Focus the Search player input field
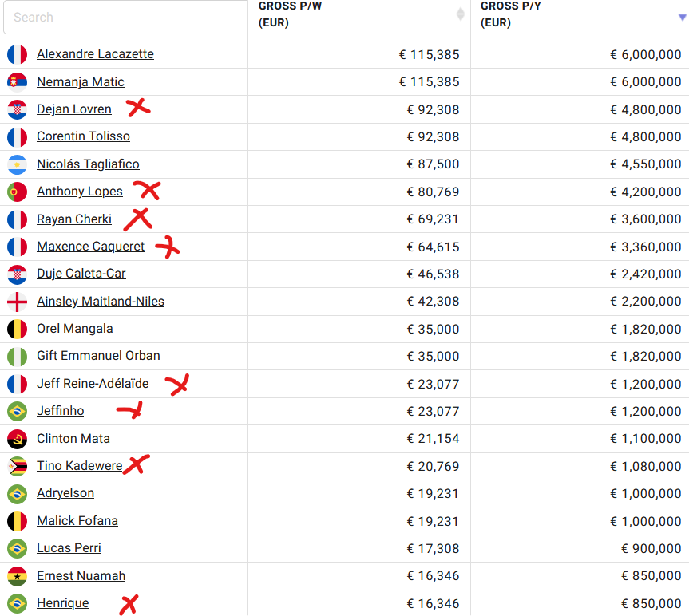Image resolution: width=689 pixels, height=616 pixels. tap(125, 17)
